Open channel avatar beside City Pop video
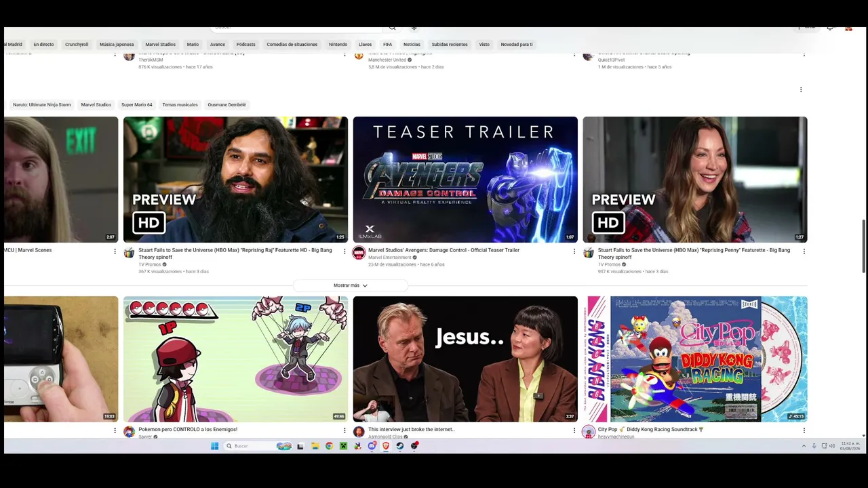The width and height of the screenshot is (868, 488). 589,432
